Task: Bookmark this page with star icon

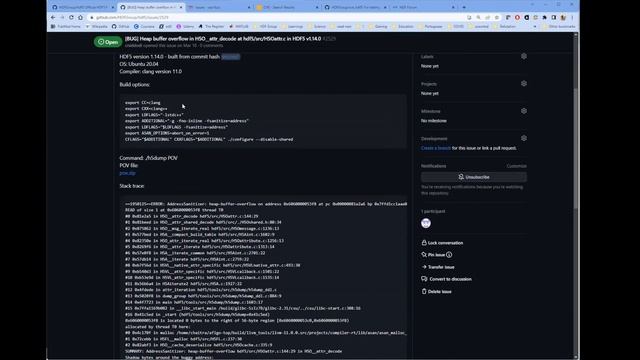Action: coord(497,18)
